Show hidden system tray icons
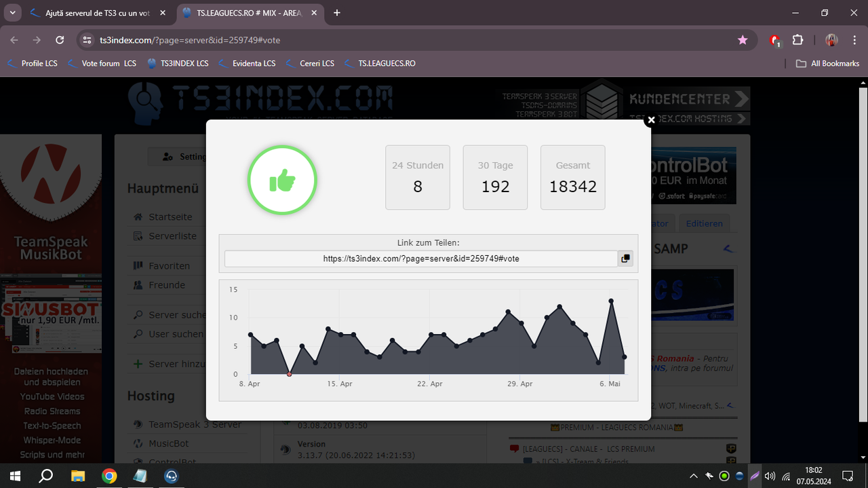The image size is (868, 488). [x=693, y=476]
